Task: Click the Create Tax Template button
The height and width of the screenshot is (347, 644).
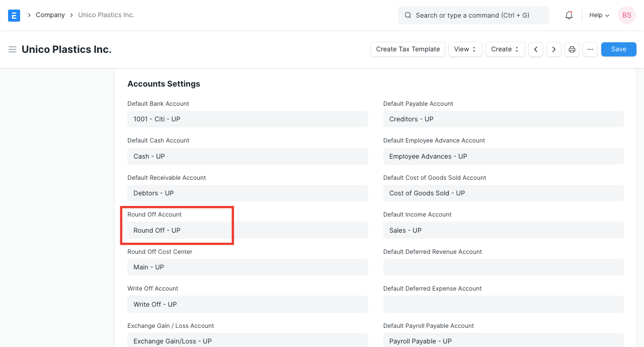Action: click(x=408, y=49)
